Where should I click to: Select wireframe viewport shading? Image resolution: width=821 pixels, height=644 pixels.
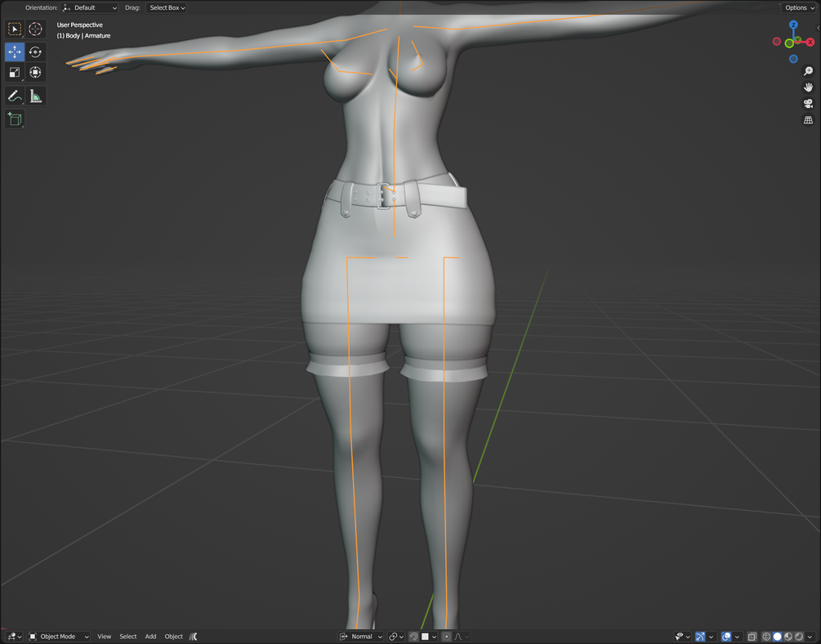[766, 637]
